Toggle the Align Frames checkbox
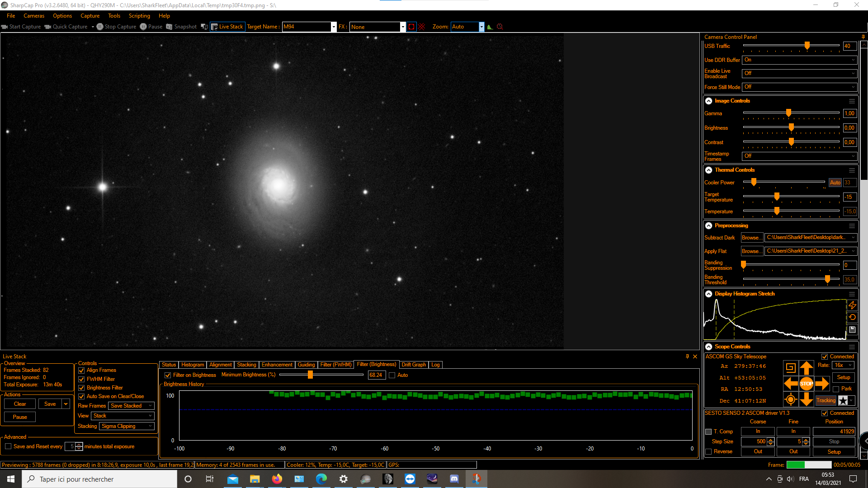Viewport: 868px width, 488px height. (x=81, y=371)
